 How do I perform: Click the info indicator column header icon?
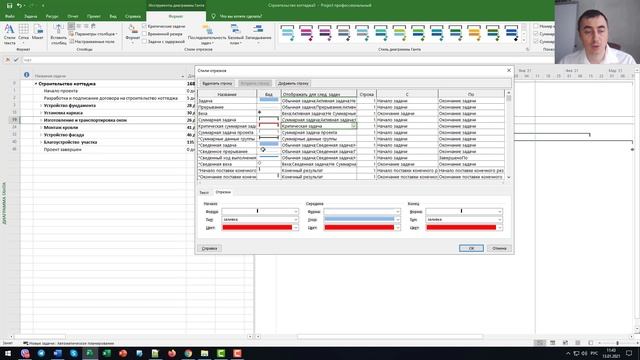tap(27, 75)
